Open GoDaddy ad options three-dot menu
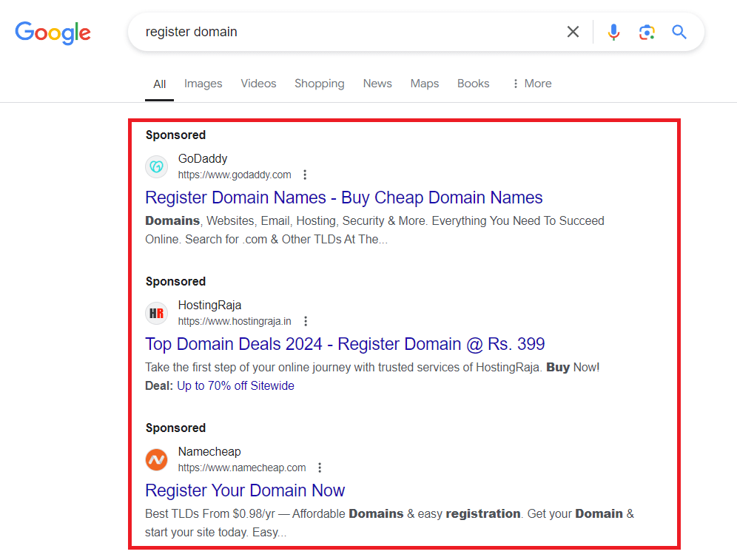The height and width of the screenshot is (560, 737). (x=305, y=175)
